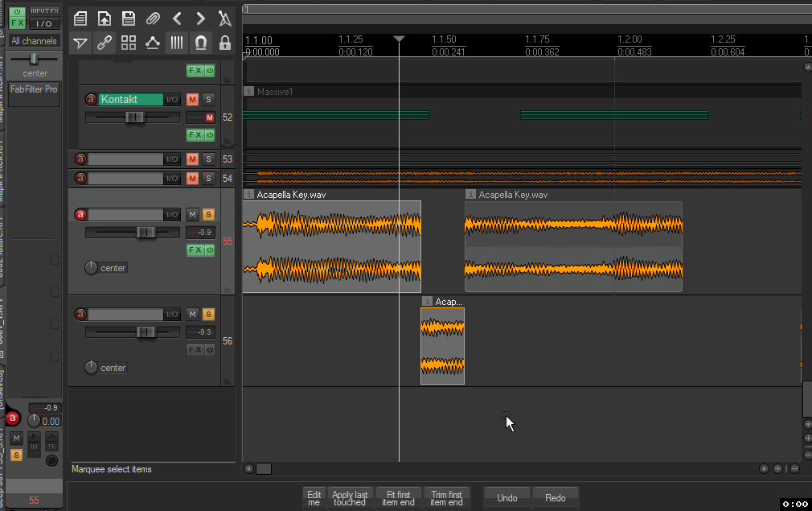Click the Trim first item end button
The image size is (812, 511).
point(446,498)
